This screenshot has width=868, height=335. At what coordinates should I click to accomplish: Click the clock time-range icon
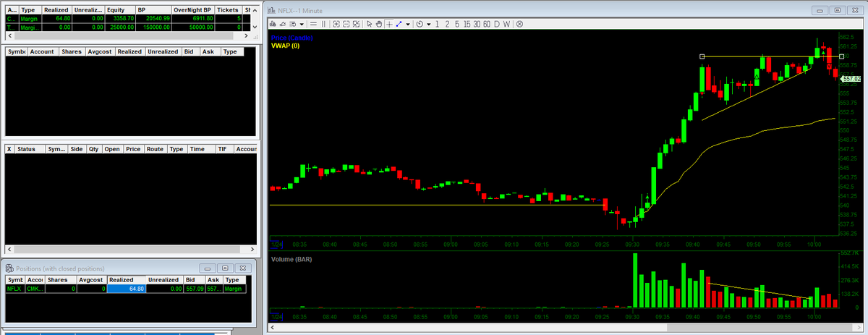tap(420, 24)
